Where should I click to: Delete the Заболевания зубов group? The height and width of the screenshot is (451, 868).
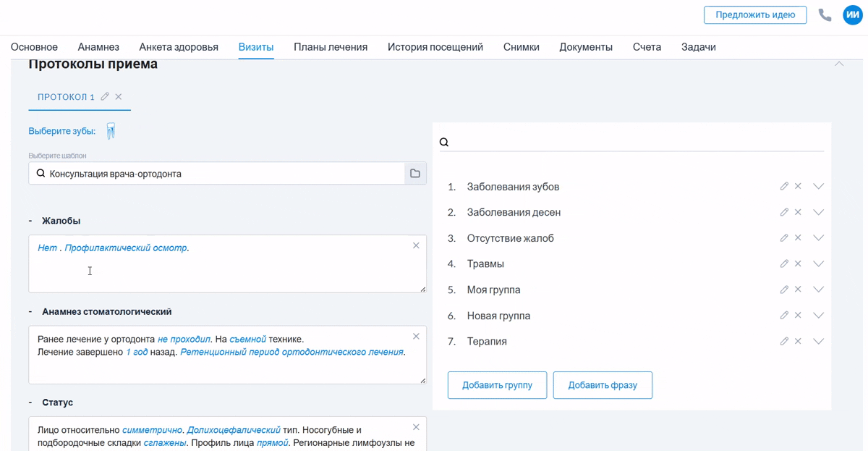[x=798, y=186]
